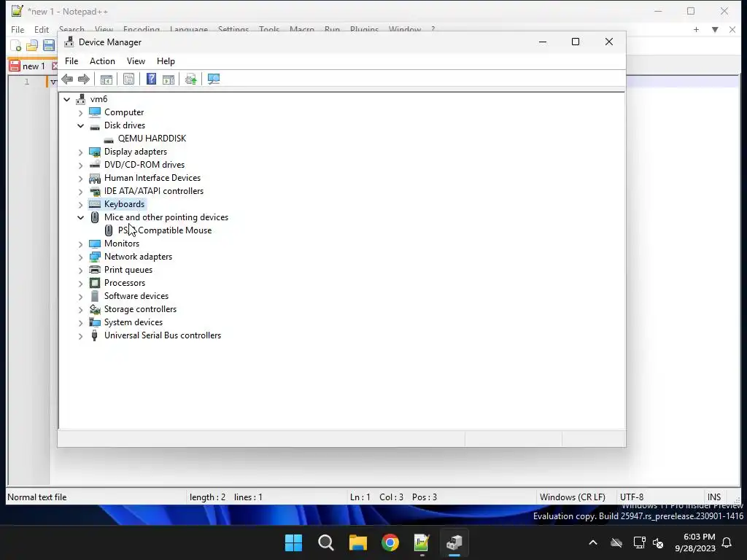Select the Monitors tree row
The image size is (747, 560).
tap(122, 244)
